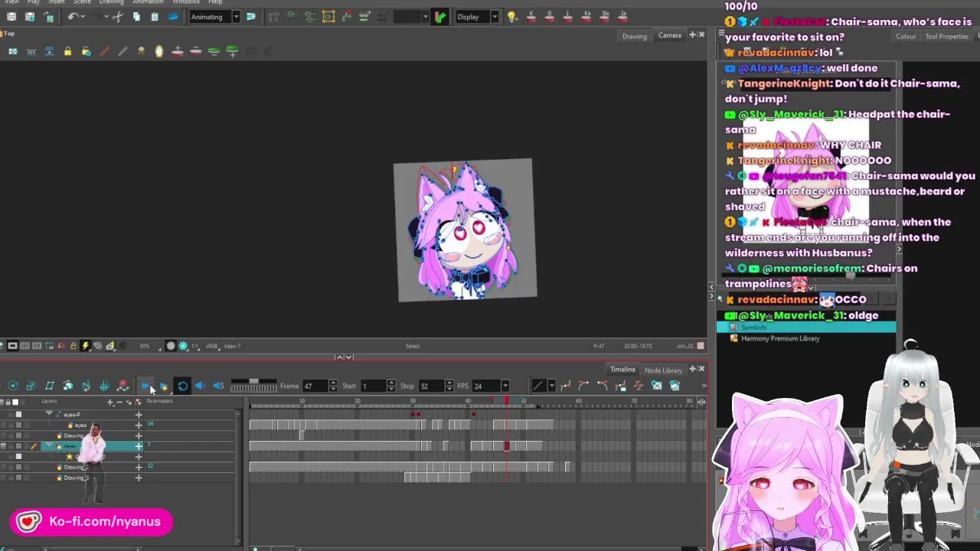Click the Paste clipboard icon
Viewport: 980px width, 551px height.
(155, 17)
